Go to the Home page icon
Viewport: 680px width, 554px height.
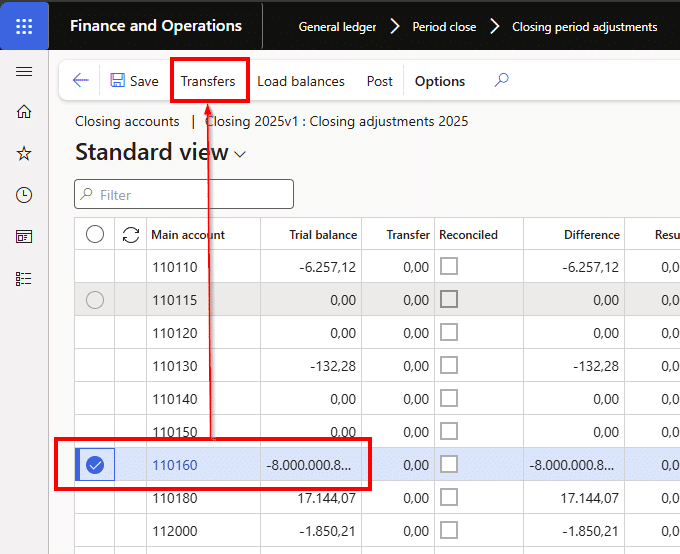point(24,111)
